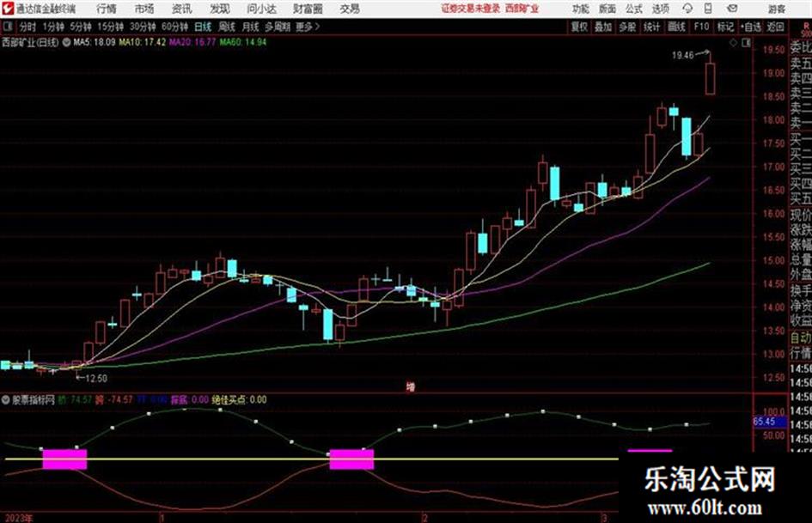
Task: Click the MA20: 16.77 value label
Action: pyautogui.click(x=192, y=42)
